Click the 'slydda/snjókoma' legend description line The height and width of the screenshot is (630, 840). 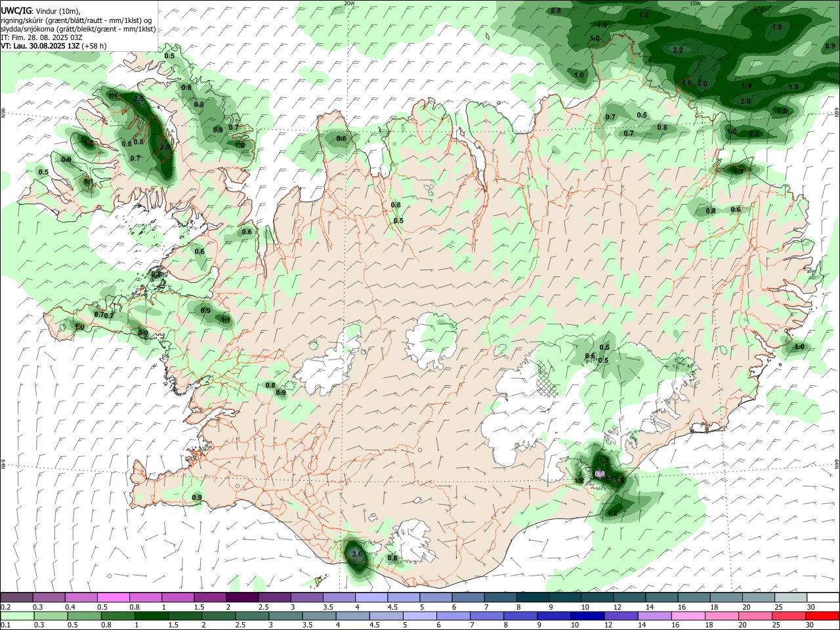pos(78,29)
